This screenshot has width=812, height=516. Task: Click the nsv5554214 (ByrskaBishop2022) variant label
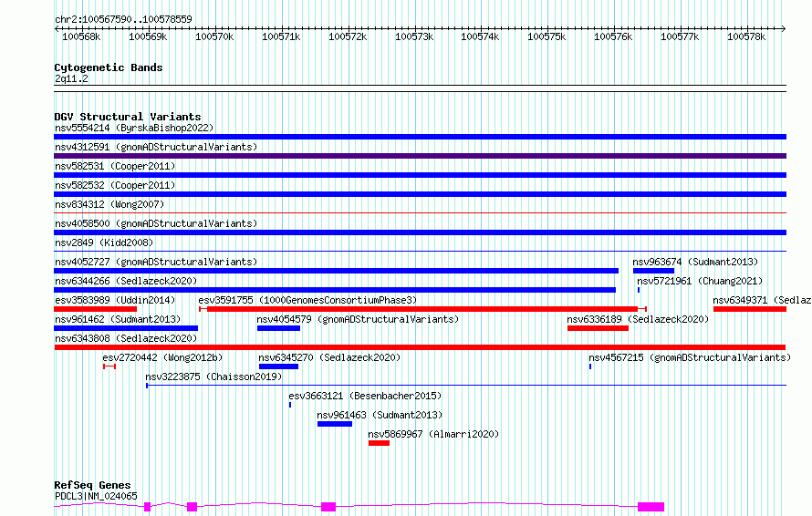[x=134, y=128]
